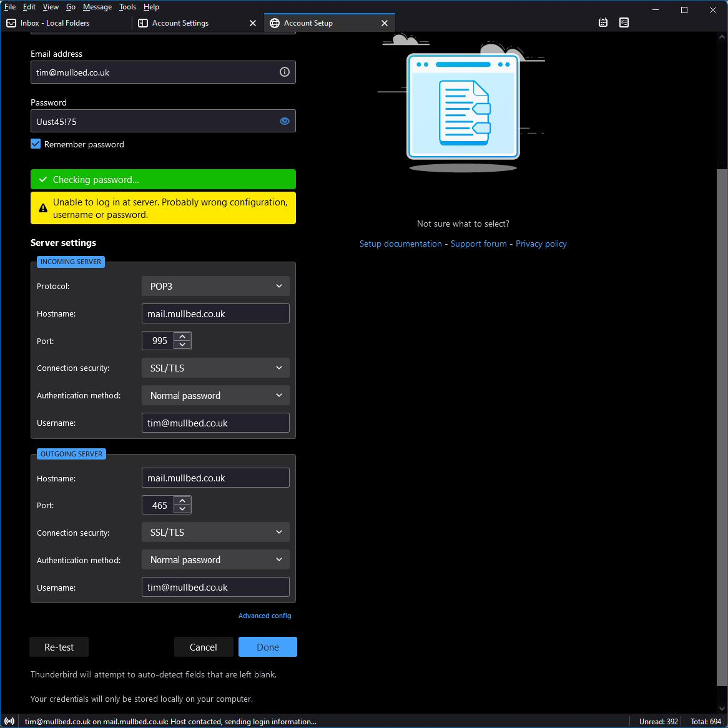Screen dimensions: 728x728
Task: Open outgoing Connection security dropdown
Action: [x=215, y=532]
